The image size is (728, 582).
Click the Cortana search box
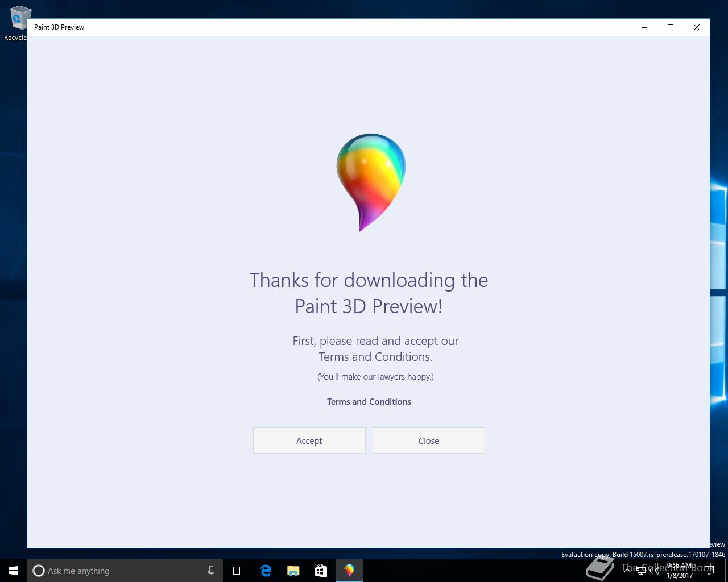coord(125,571)
